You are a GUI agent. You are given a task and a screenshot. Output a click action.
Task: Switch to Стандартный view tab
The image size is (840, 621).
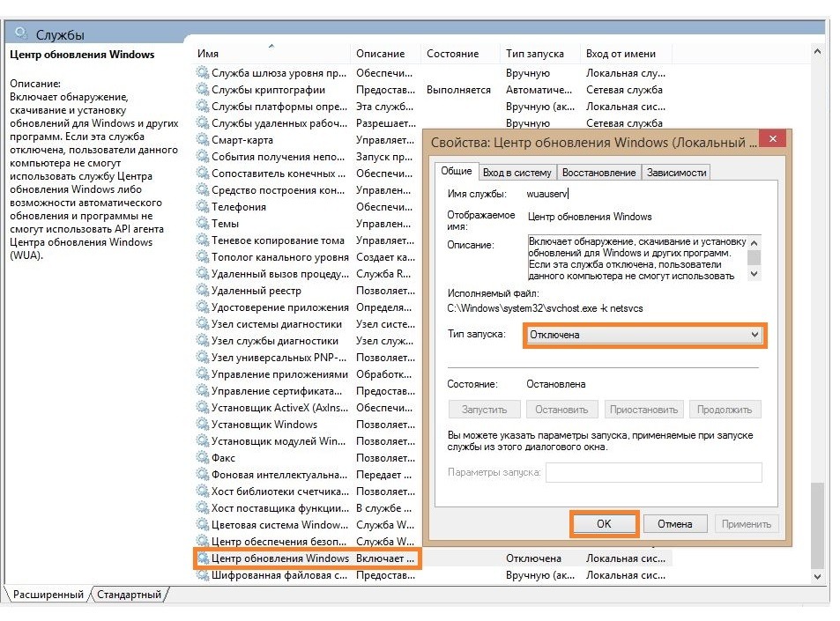coord(129,595)
